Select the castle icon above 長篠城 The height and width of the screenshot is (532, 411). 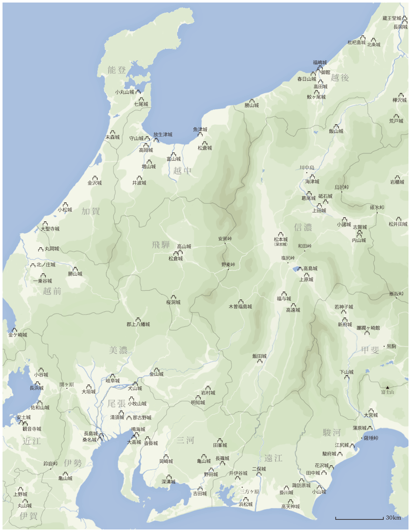click(223, 463)
